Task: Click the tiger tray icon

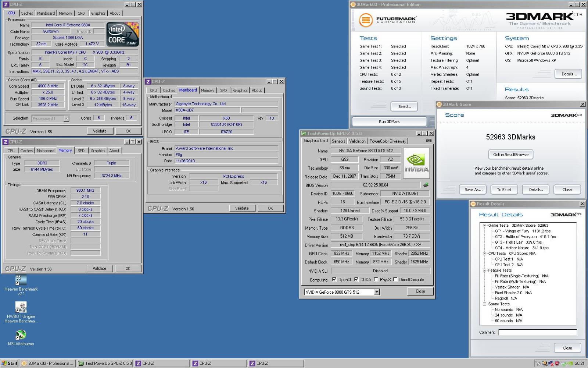Action: [x=545, y=364]
